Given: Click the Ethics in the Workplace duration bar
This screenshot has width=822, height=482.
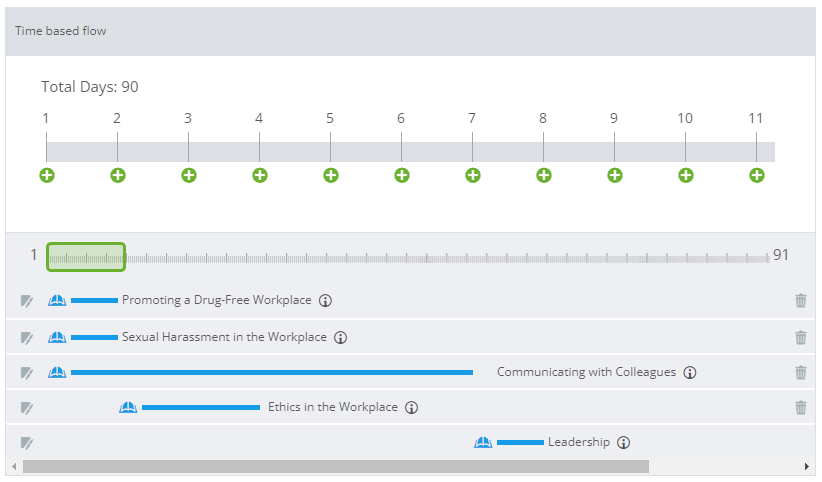Looking at the screenshot, I should 201,408.
